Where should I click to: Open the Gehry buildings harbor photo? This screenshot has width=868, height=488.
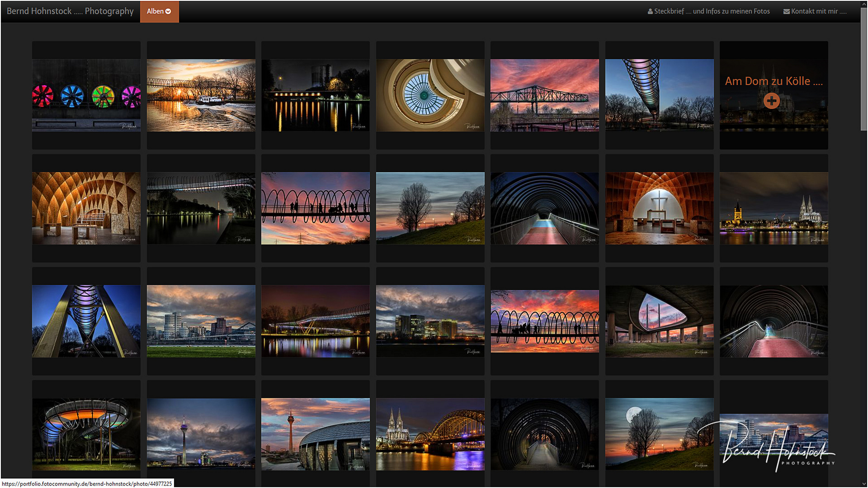(x=201, y=321)
